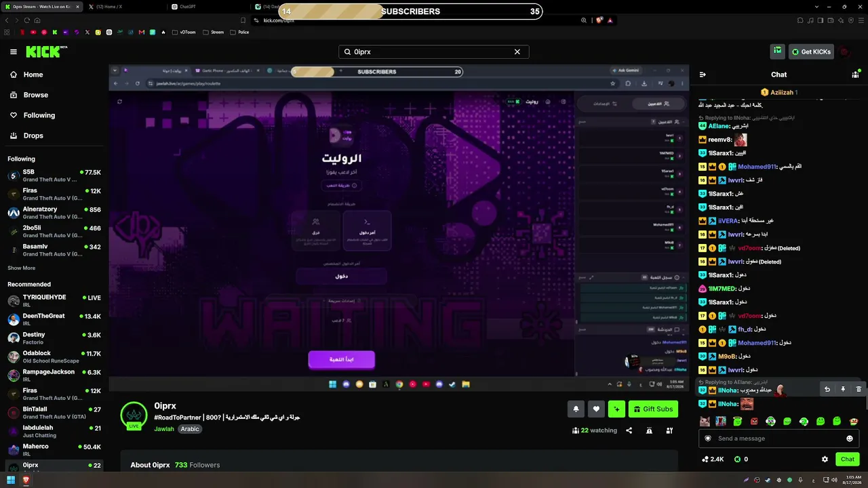This screenshot has width=868, height=488.
Task: Click the pinned Aziiizah gifter banner
Action: (778, 92)
